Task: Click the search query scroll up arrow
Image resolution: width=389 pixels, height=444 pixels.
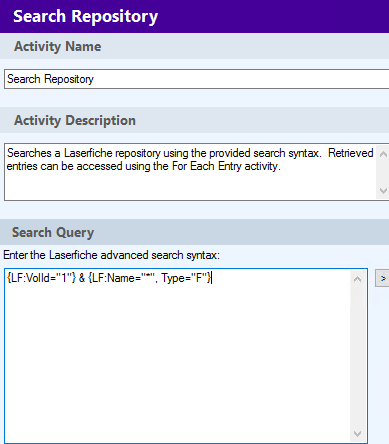Action: 357,279
